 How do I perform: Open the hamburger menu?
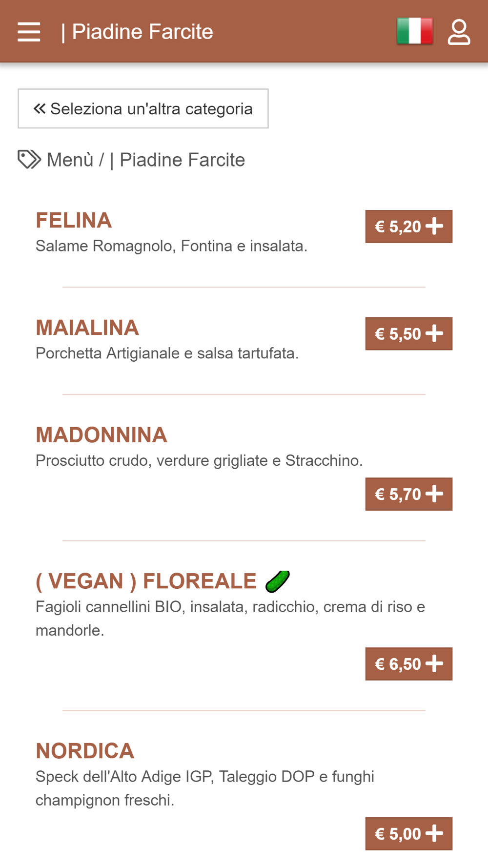29,32
